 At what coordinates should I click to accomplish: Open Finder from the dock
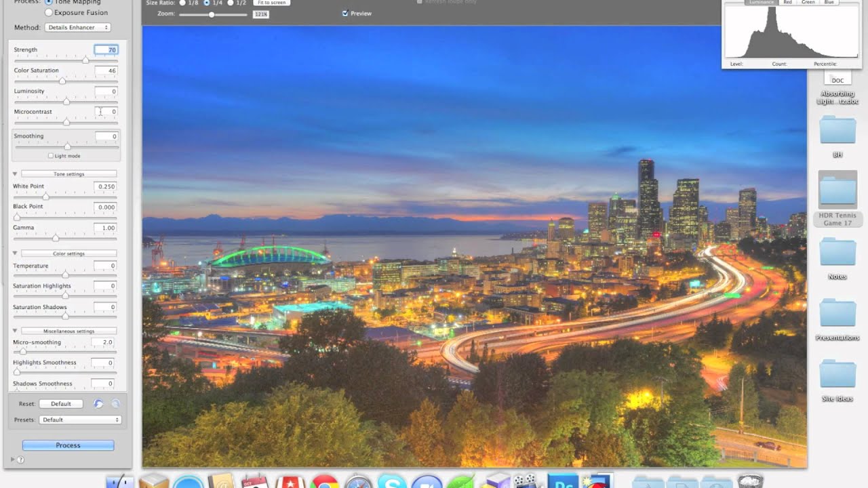(121, 483)
